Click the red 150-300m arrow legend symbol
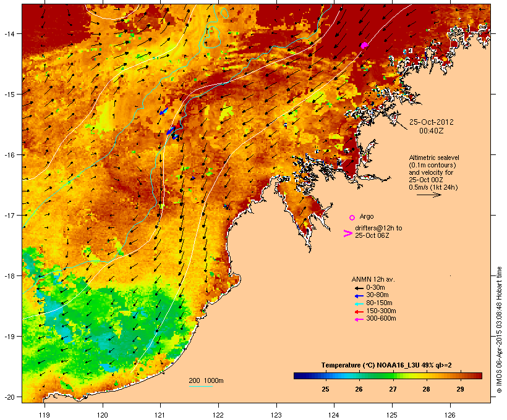Screen dimensions: 507x420 [x=359, y=312]
